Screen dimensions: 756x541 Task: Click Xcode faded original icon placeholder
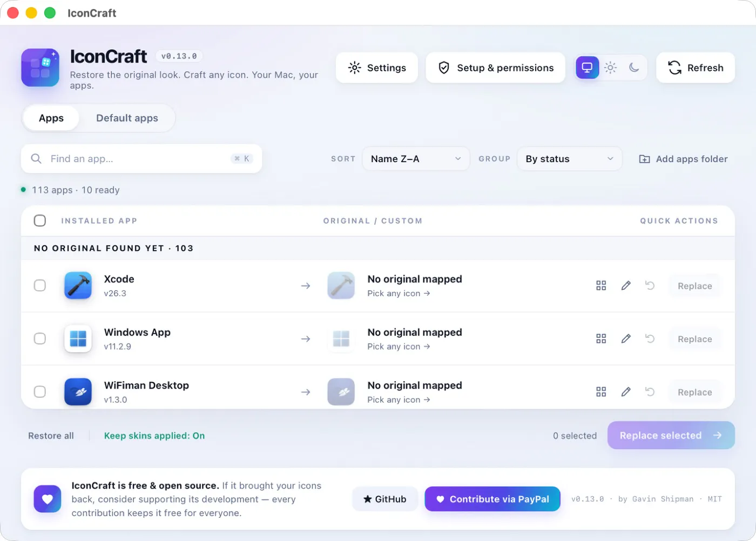(x=341, y=285)
